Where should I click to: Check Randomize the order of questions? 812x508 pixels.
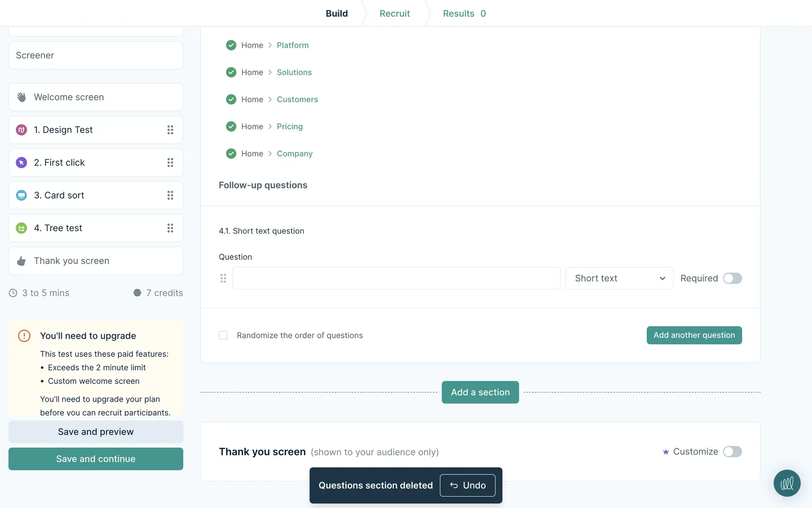(x=223, y=335)
